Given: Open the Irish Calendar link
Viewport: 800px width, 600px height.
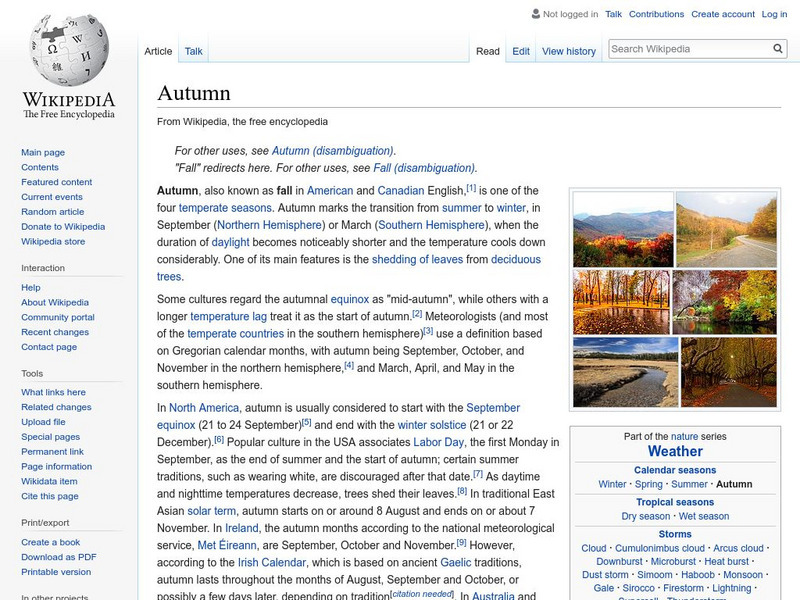Looking at the screenshot, I should click(272, 563).
